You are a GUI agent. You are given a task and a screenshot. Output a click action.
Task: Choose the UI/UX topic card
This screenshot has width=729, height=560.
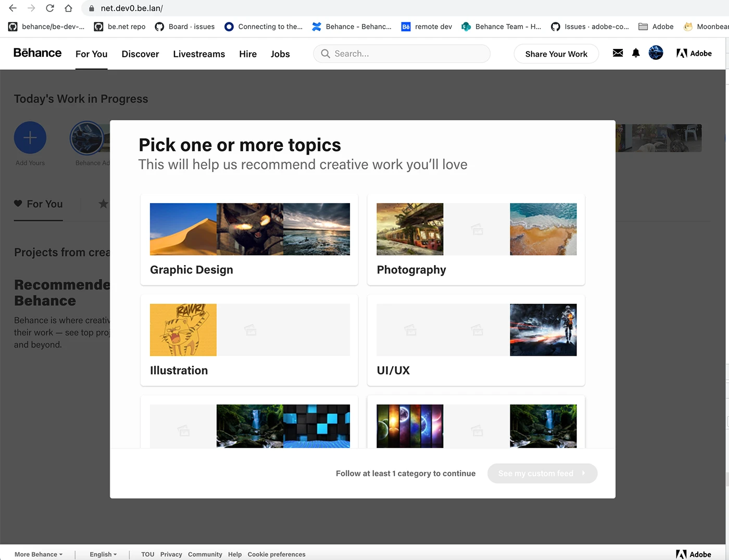pos(476,340)
